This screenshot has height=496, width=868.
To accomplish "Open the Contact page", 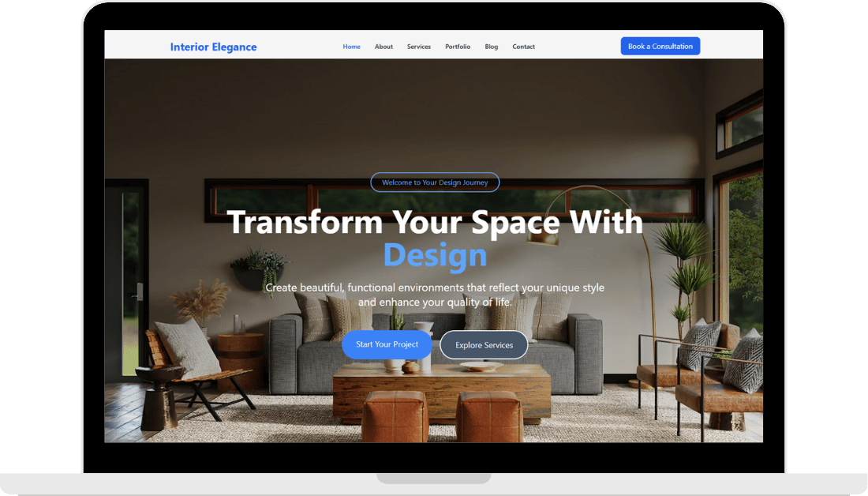I will [x=524, y=47].
